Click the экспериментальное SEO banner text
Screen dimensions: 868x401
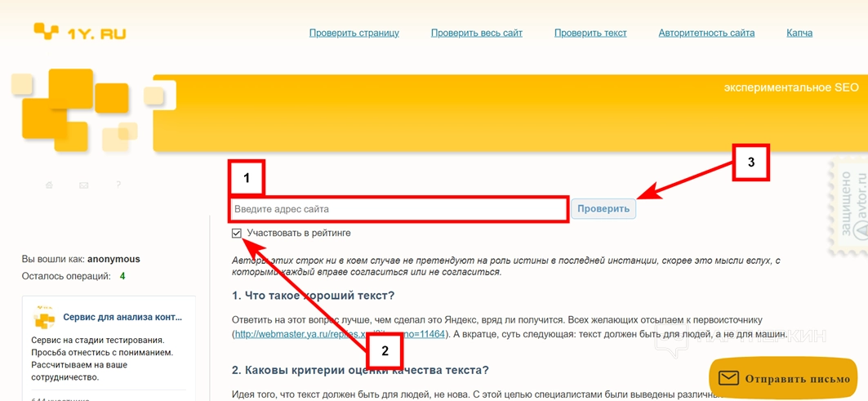pos(791,87)
